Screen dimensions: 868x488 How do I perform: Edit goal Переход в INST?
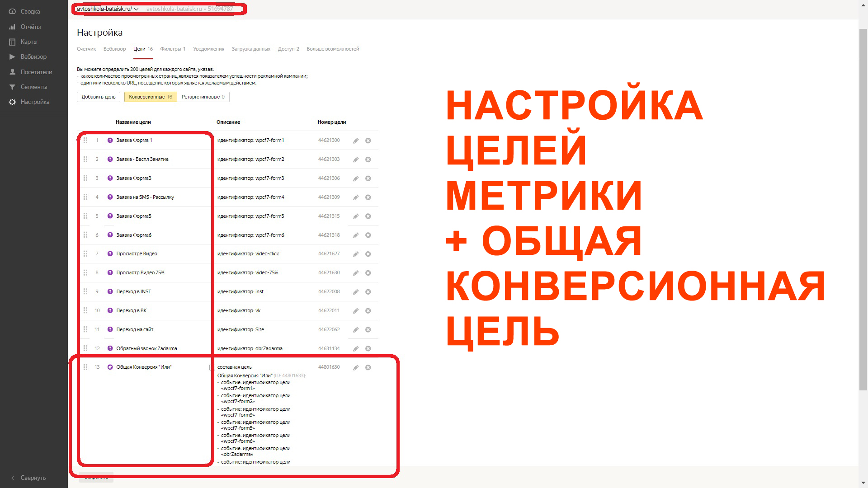(356, 292)
